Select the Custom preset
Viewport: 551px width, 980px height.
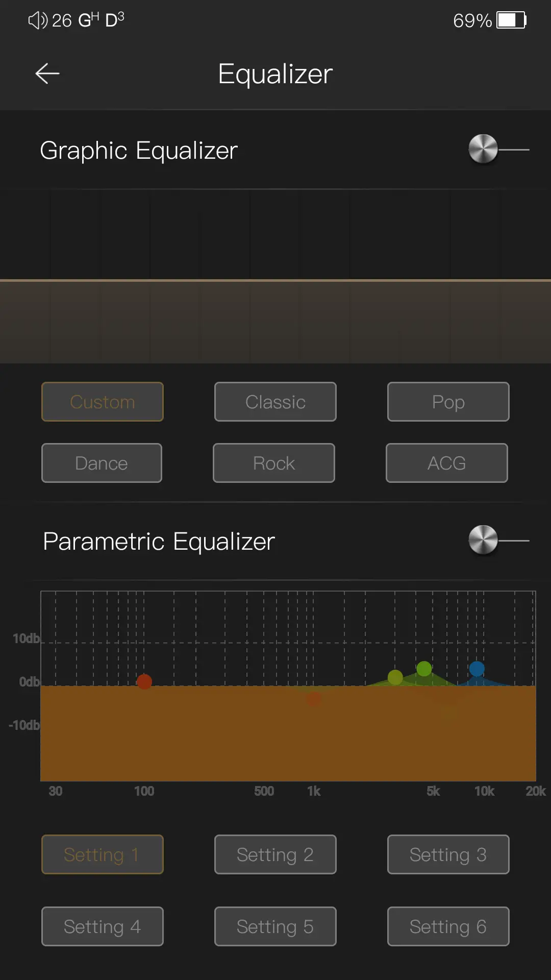(x=102, y=402)
